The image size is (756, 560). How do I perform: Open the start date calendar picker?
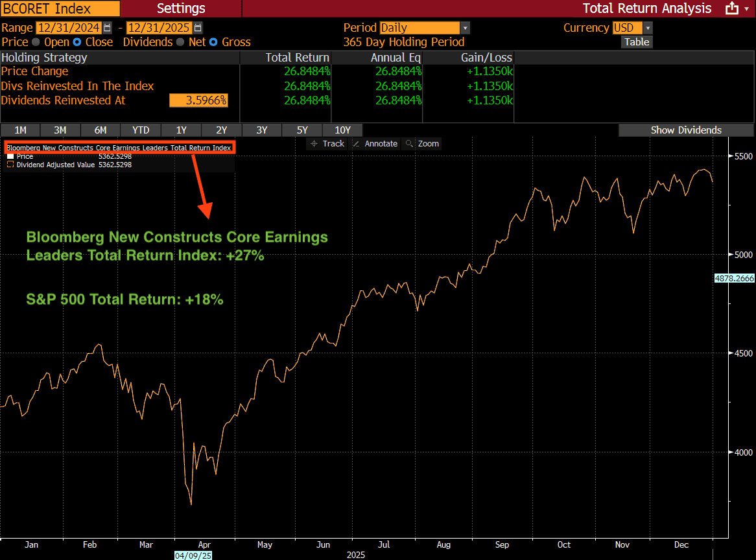(108, 28)
